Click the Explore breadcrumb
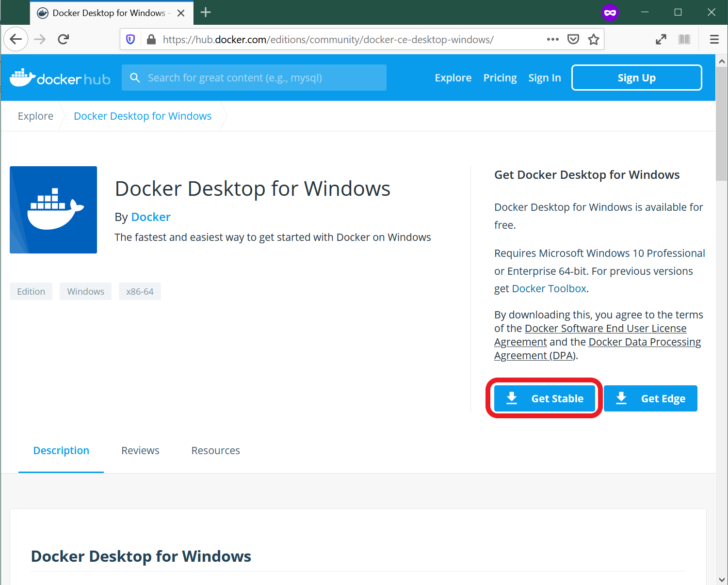 [35, 116]
